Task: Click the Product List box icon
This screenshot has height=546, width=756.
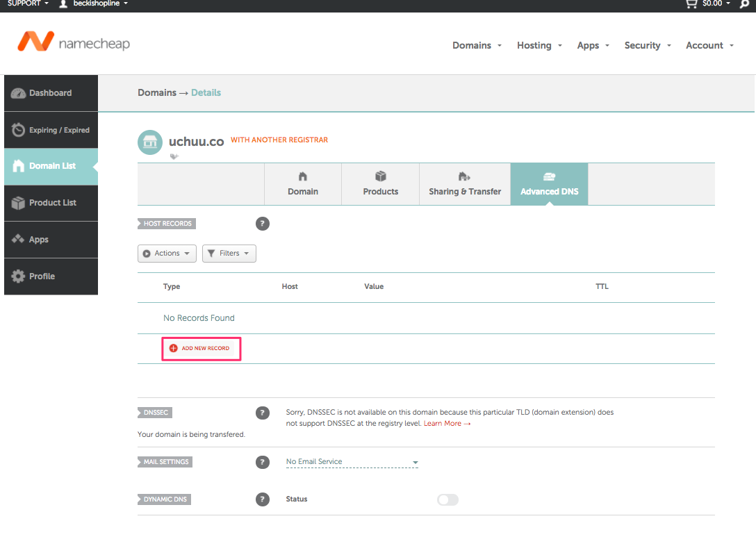Action: (x=18, y=203)
